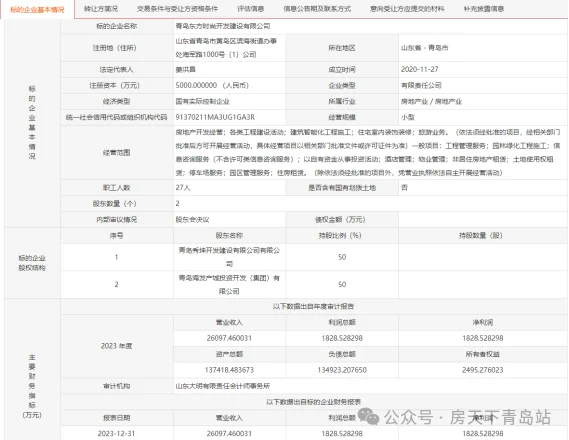Click the 企业类型 label cell
The width and height of the screenshot is (569, 440).
[342, 85]
